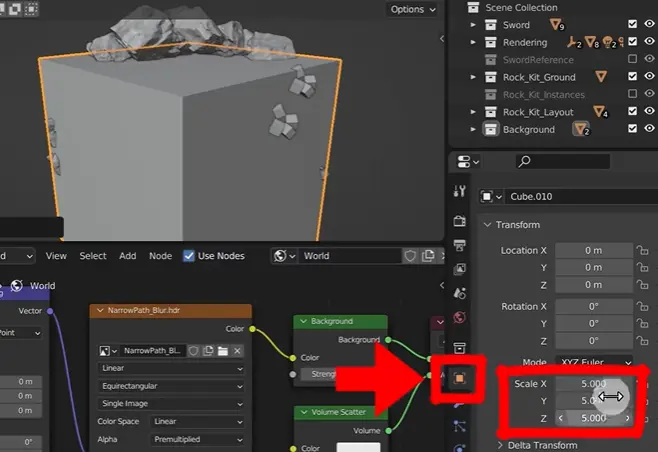Click the mesh icon on Rock_Kit_Ground row

601,77
